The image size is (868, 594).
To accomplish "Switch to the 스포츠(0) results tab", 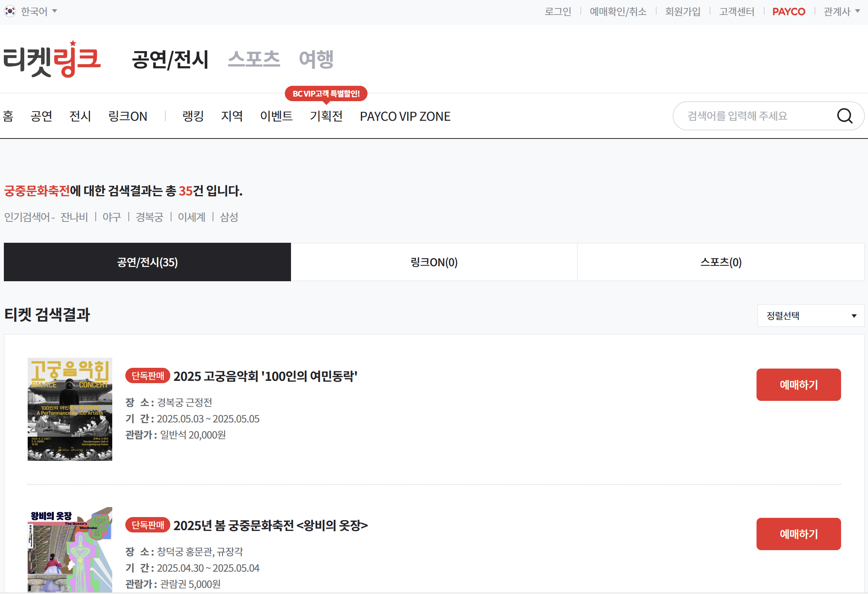I will click(x=721, y=262).
